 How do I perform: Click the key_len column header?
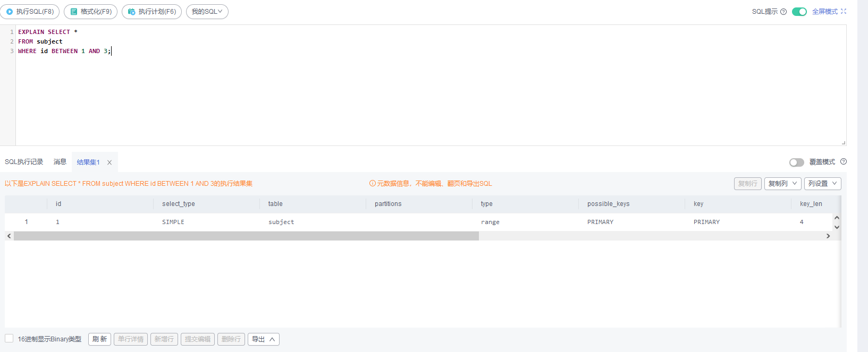tap(811, 204)
